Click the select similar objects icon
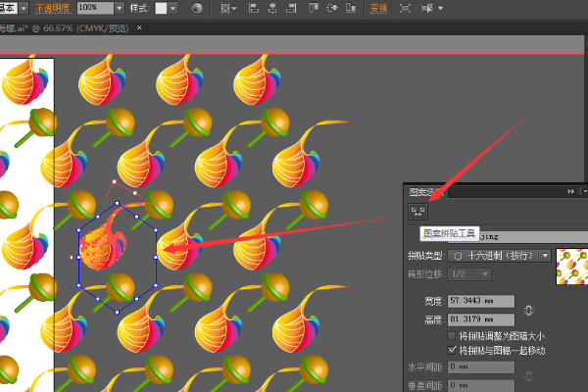 (427, 8)
